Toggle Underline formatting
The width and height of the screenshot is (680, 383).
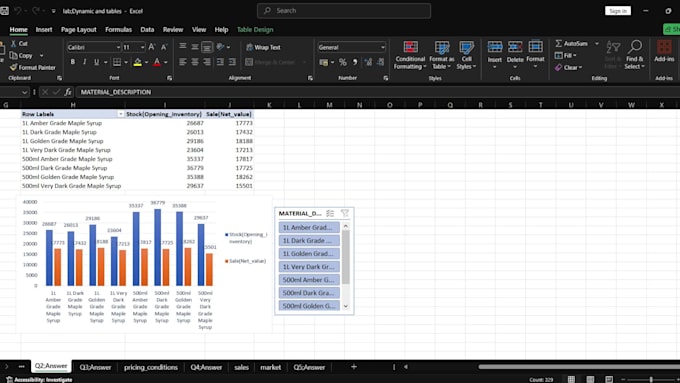pos(96,62)
